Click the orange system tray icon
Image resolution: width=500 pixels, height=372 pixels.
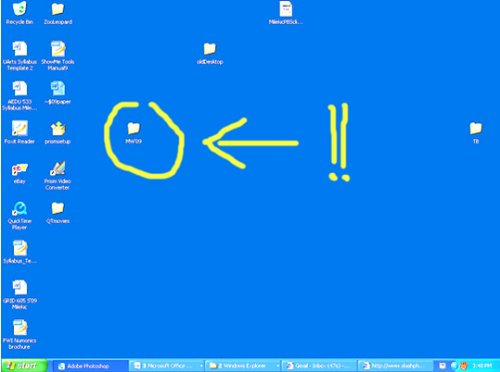click(463, 366)
